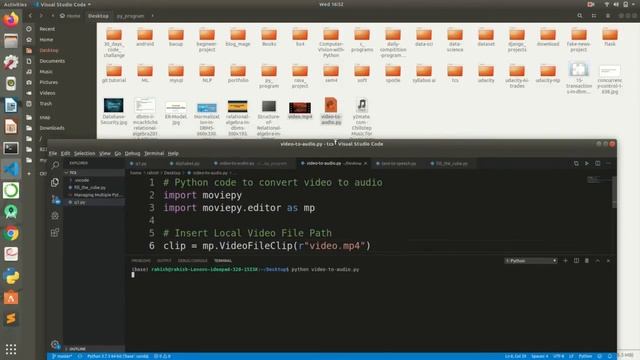Open Sublime Text from the dock
Image resolution: width=640 pixels, height=360 pixels.
[x=11, y=318]
